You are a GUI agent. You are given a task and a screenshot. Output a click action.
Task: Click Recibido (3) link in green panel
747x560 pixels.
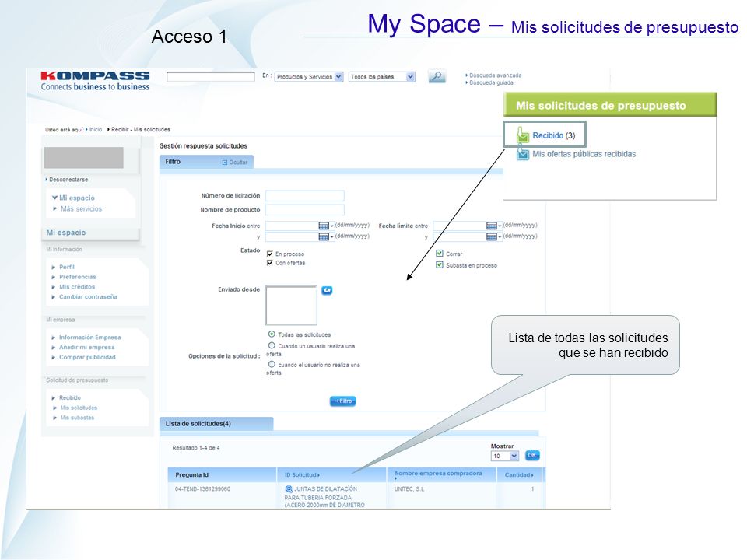(554, 135)
